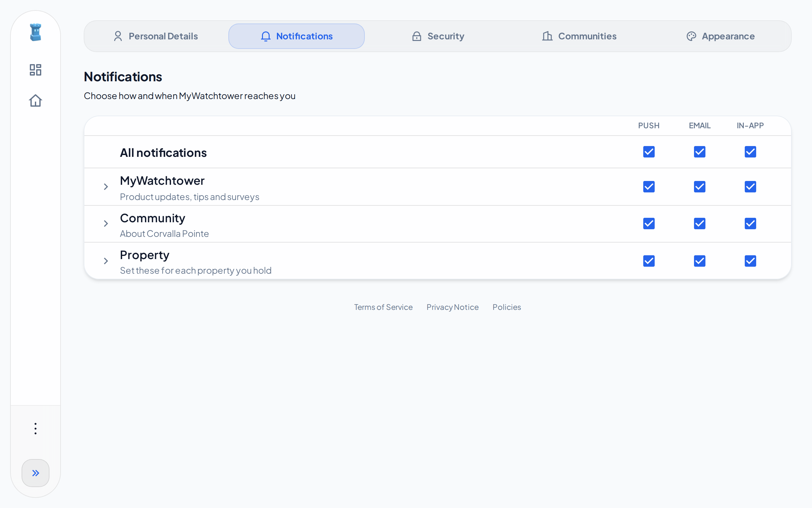The height and width of the screenshot is (508, 812).
Task: Click the EMAIL column header
Action: (x=700, y=126)
